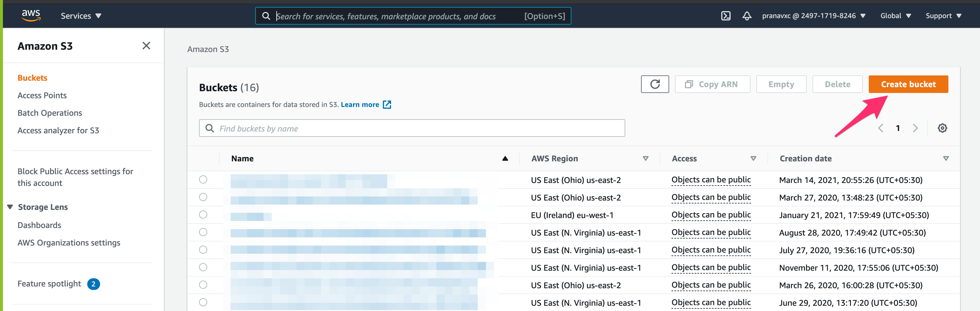This screenshot has height=311, width=980.
Task: Go to the previous page of buckets
Action: pyautogui.click(x=880, y=128)
